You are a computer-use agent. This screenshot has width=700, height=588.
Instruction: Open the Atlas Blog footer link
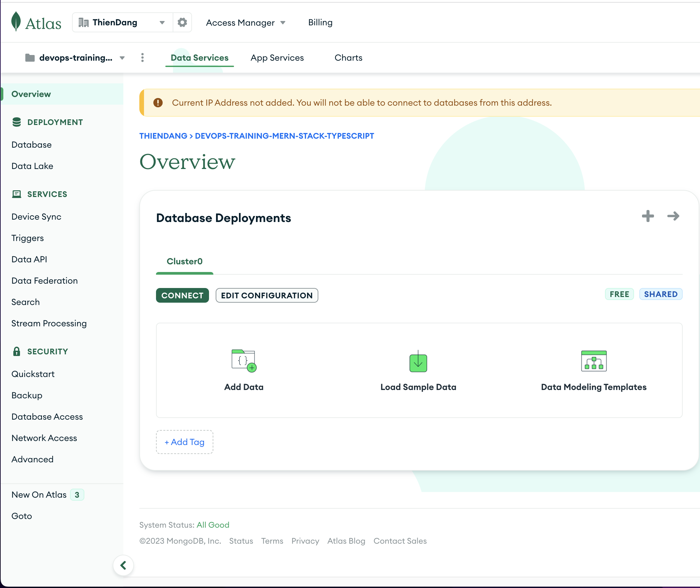(x=346, y=541)
